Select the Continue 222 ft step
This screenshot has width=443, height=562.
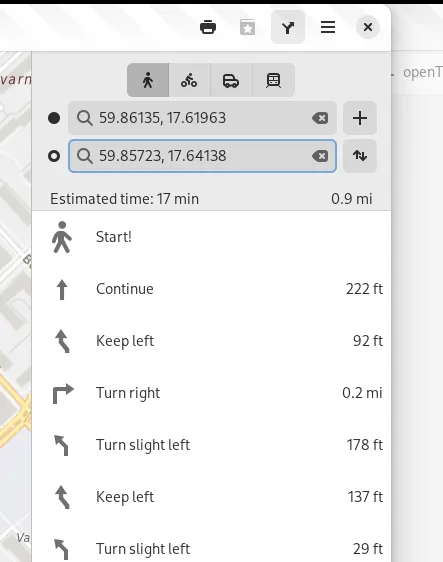click(211, 289)
